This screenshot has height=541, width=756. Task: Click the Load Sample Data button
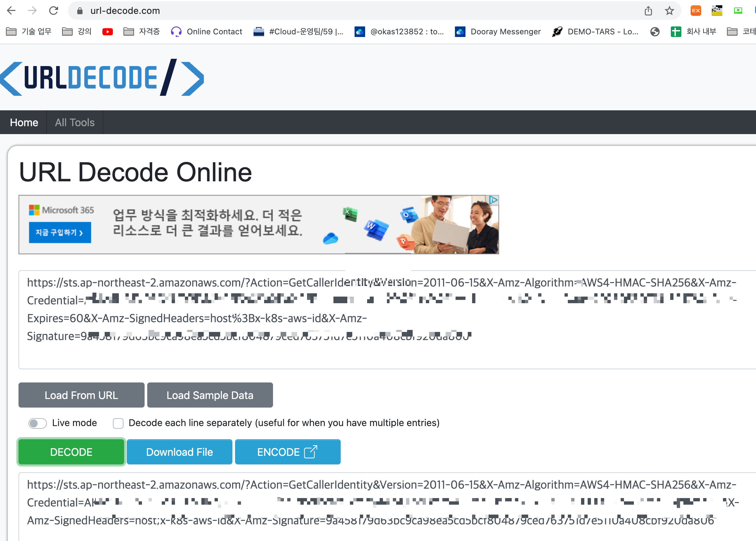tap(210, 395)
